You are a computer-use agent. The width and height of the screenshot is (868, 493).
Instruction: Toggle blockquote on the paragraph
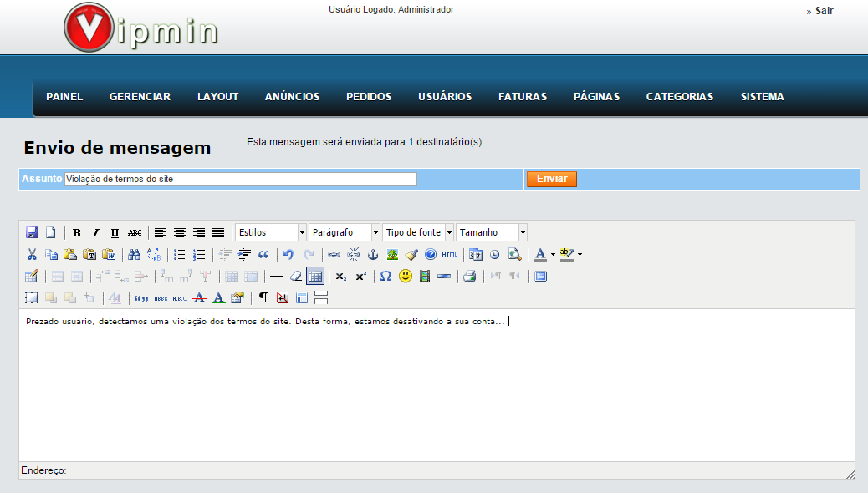[x=263, y=255]
